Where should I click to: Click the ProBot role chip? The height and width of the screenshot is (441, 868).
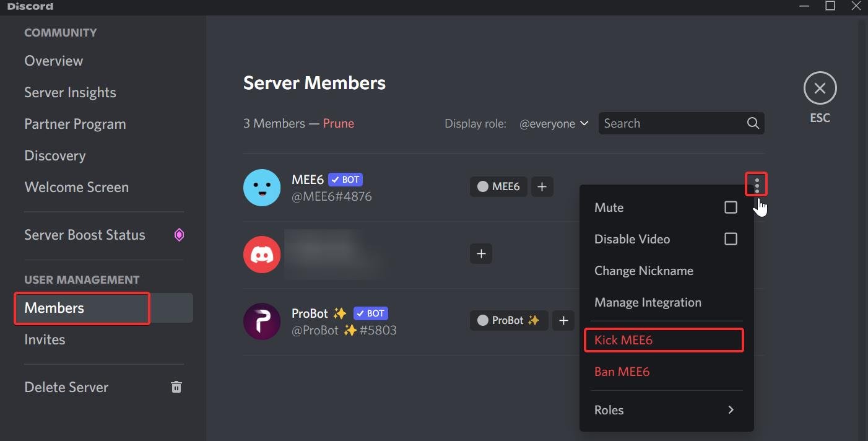509,320
